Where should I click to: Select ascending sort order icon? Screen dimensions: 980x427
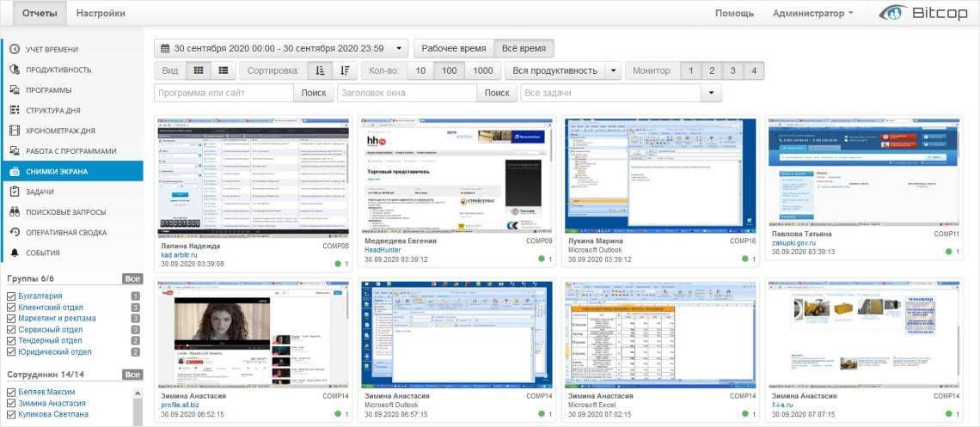[x=321, y=70]
